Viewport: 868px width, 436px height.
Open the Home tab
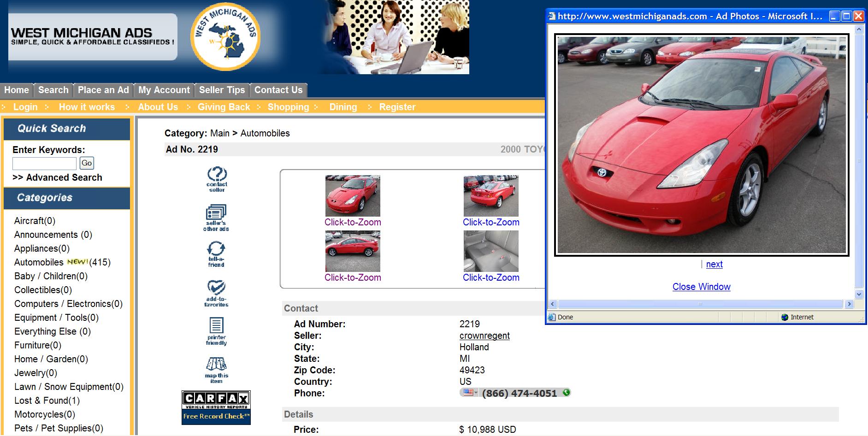tap(17, 90)
